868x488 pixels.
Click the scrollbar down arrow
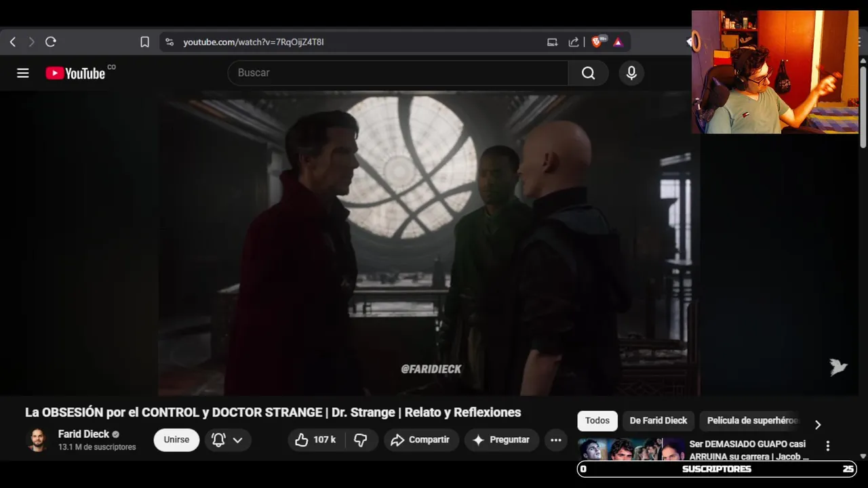[863, 456]
